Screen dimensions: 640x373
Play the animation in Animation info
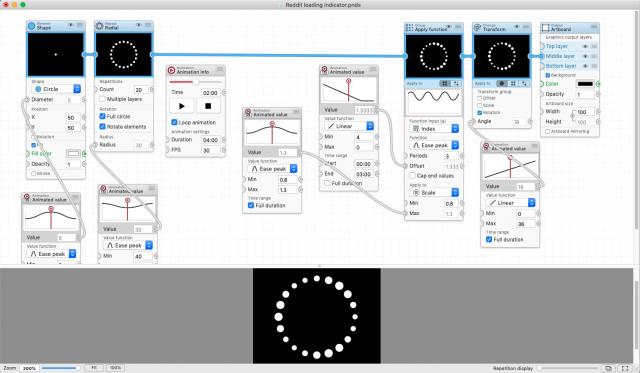[x=182, y=106]
